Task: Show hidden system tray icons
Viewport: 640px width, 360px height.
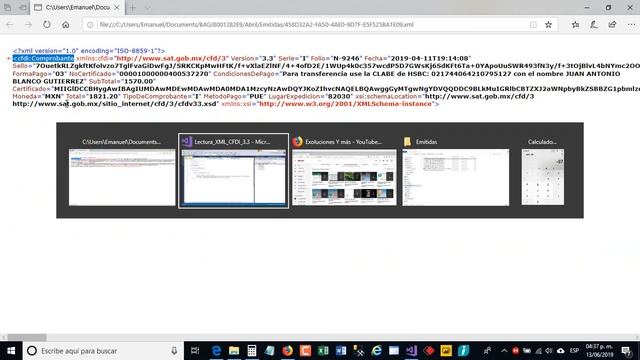Action: (504, 351)
